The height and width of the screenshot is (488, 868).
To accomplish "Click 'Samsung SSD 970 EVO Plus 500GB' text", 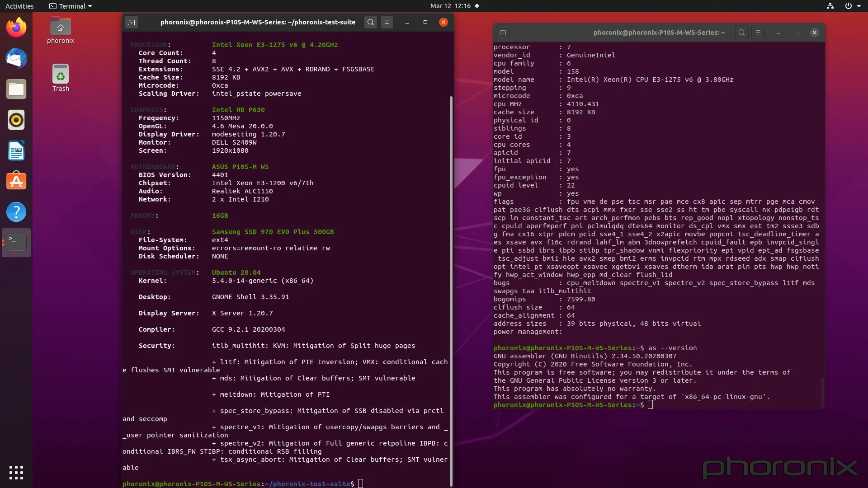I will [273, 232].
